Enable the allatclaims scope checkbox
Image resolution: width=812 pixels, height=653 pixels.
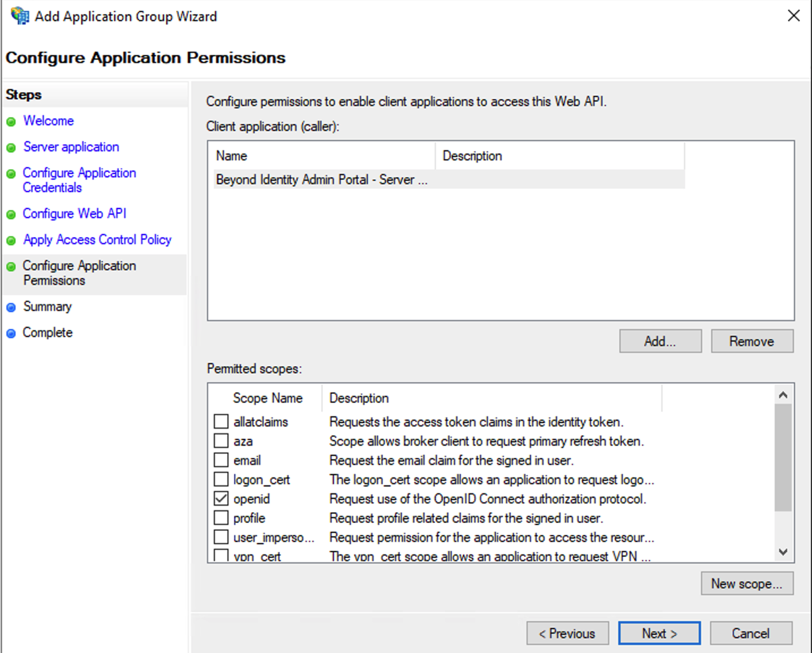[x=221, y=422]
